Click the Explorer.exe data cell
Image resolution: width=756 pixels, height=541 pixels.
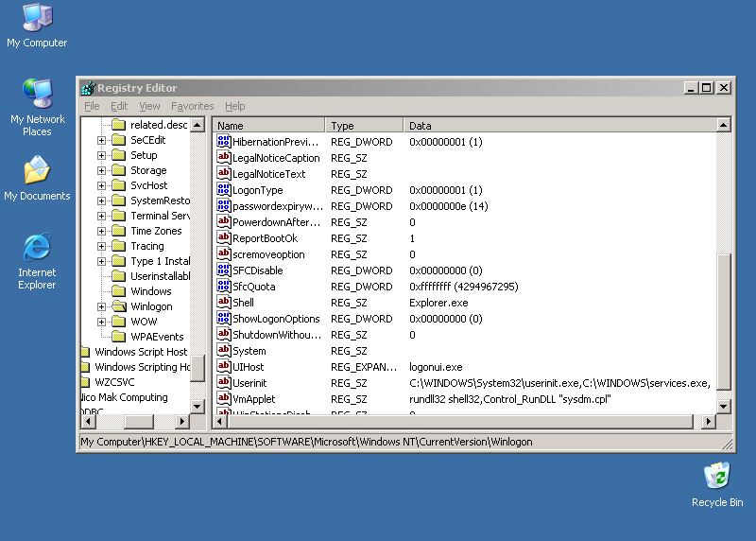click(438, 303)
